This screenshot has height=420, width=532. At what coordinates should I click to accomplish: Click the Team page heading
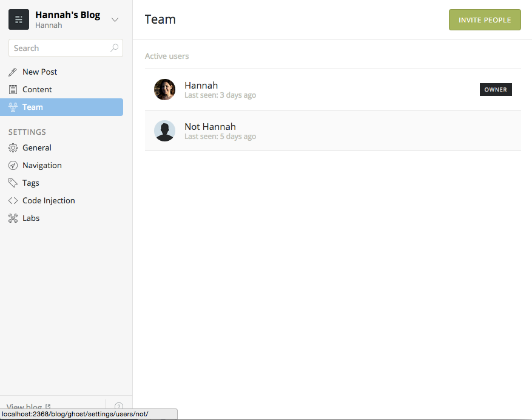pos(160,19)
